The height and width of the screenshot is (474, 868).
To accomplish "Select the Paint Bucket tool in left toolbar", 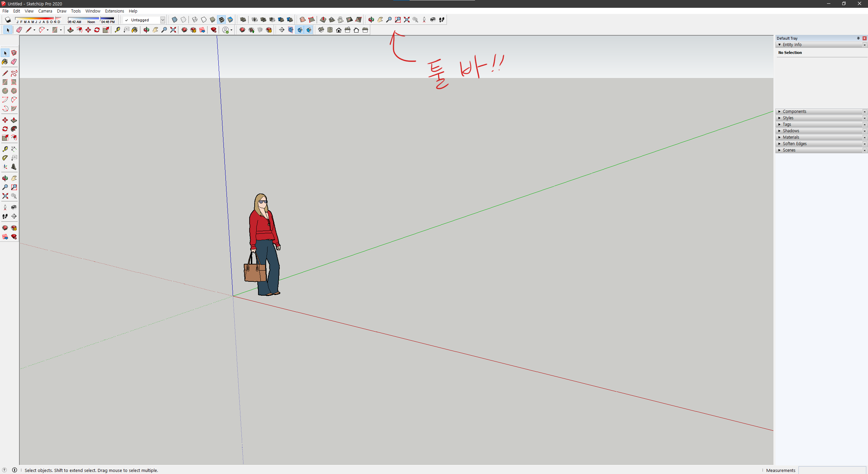I will point(5,62).
